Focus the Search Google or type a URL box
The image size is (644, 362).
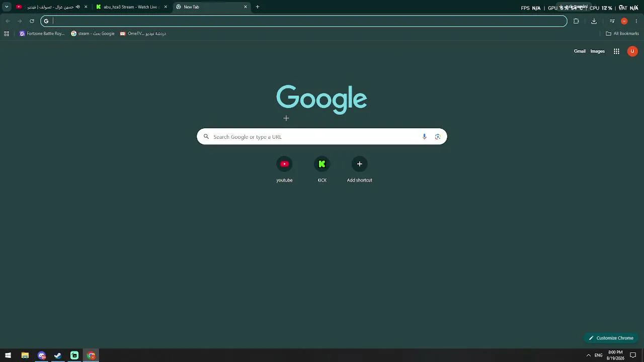(x=321, y=137)
